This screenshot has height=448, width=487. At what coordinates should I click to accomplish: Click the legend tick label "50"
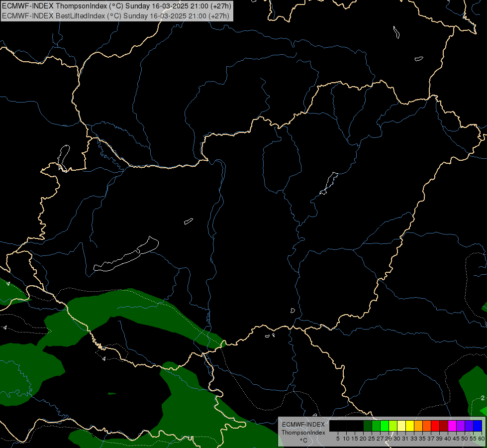[464, 439]
